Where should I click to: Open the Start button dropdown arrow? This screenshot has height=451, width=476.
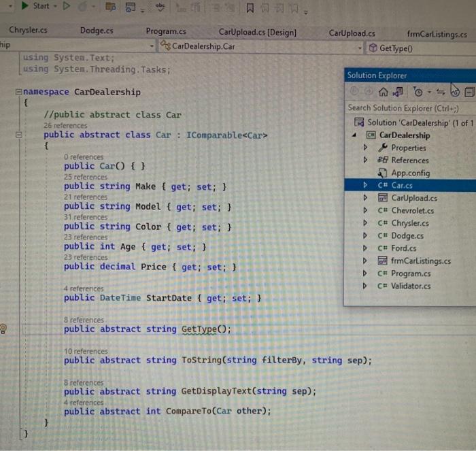tap(55, 6)
